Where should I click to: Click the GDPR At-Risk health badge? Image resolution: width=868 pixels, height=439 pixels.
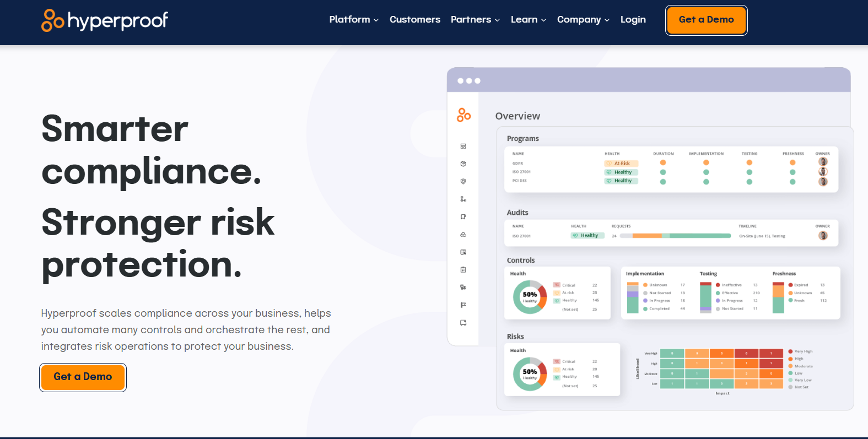point(621,163)
